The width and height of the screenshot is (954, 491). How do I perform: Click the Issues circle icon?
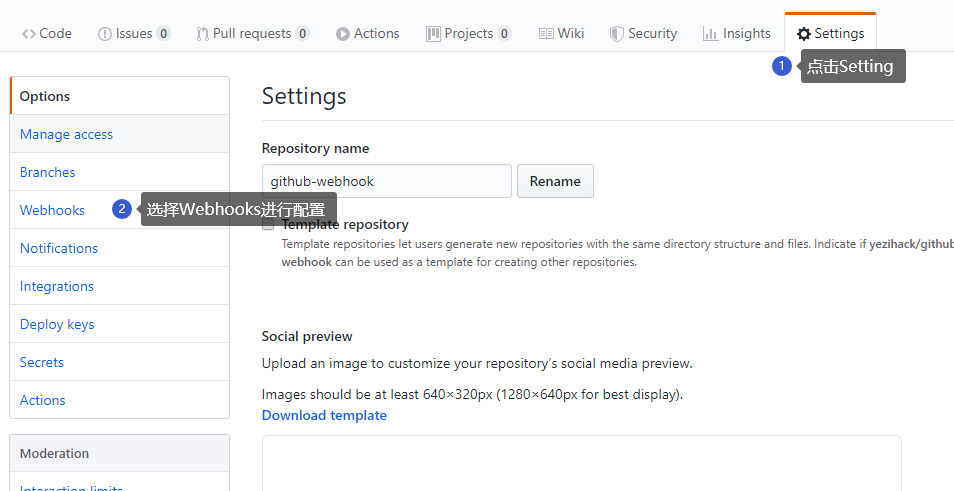105,34
